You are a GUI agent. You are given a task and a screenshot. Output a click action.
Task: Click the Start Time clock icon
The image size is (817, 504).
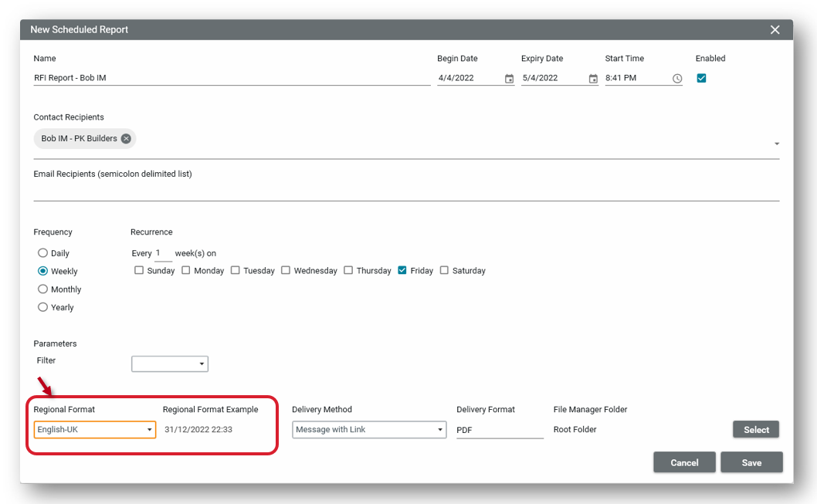[x=677, y=79]
